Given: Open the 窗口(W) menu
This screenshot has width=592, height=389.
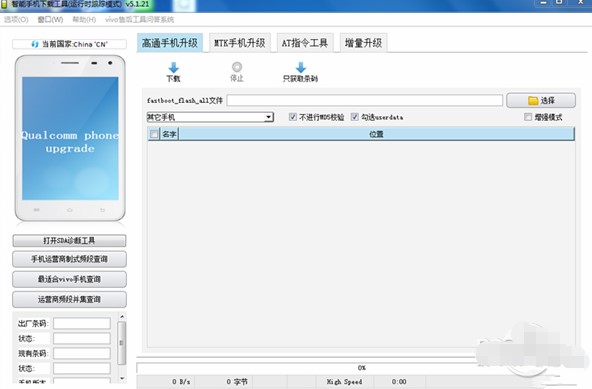Looking at the screenshot, I should [50, 20].
